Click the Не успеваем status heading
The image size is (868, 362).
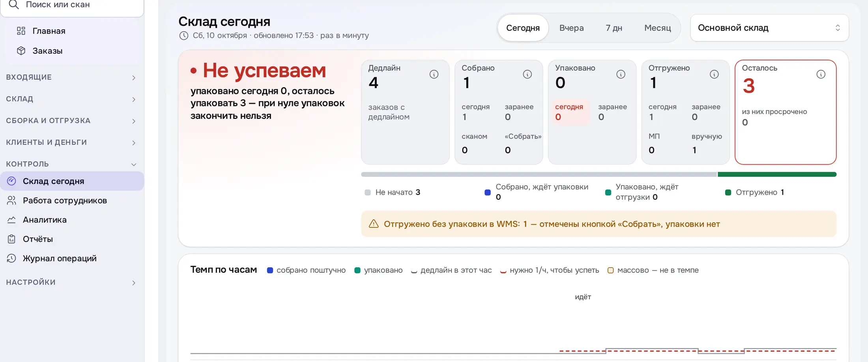tap(258, 71)
